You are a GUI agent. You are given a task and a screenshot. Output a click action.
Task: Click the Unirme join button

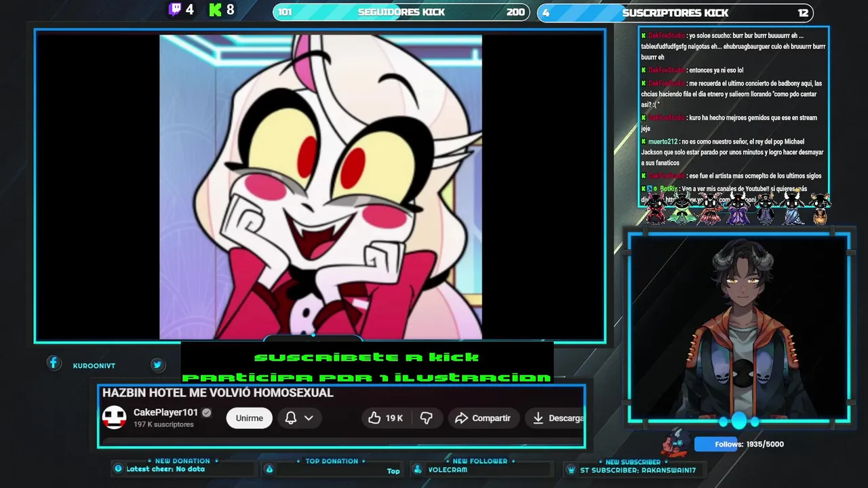pyautogui.click(x=249, y=418)
